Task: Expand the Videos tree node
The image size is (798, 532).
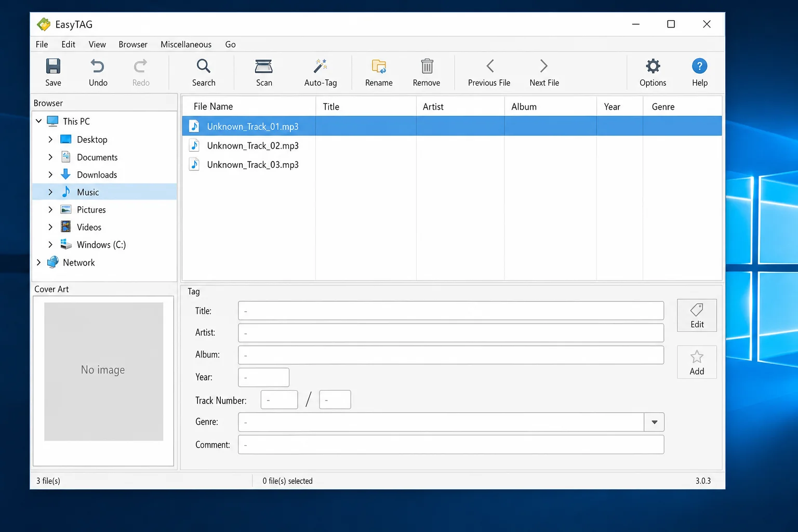Action: click(50, 228)
